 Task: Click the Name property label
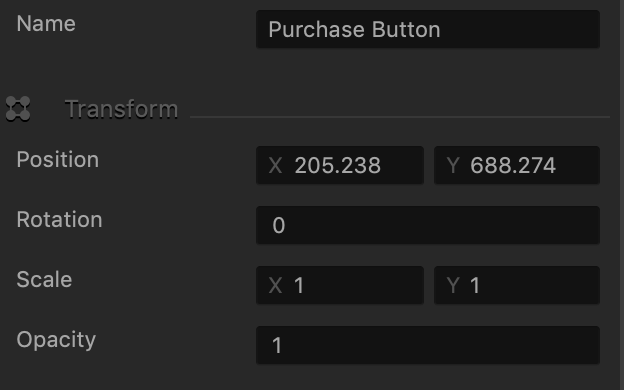click(x=46, y=23)
